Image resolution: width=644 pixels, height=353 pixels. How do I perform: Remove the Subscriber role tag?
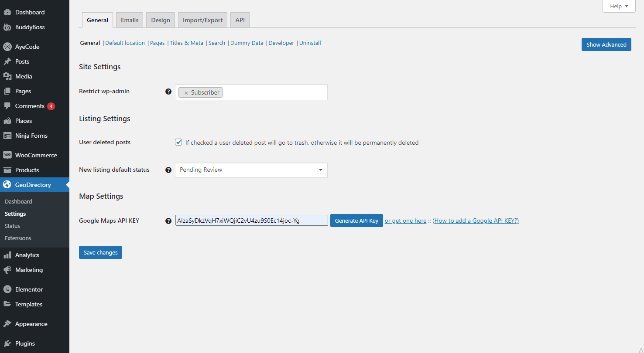tap(186, 93)
